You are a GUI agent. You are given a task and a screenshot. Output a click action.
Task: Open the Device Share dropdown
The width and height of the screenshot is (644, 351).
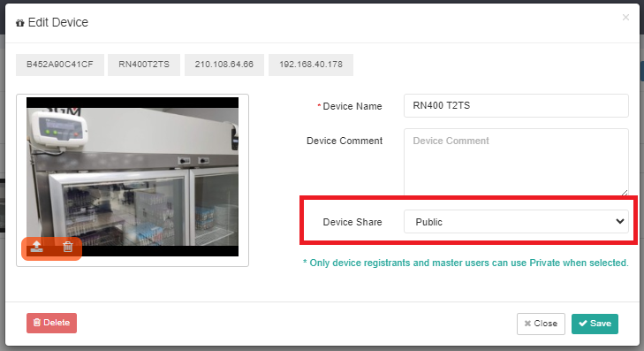516,222
